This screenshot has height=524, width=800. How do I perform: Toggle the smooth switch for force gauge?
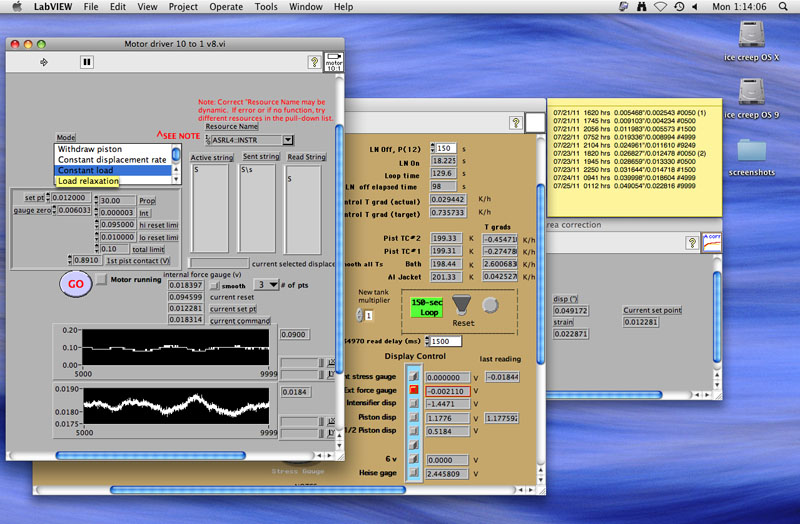213,285
